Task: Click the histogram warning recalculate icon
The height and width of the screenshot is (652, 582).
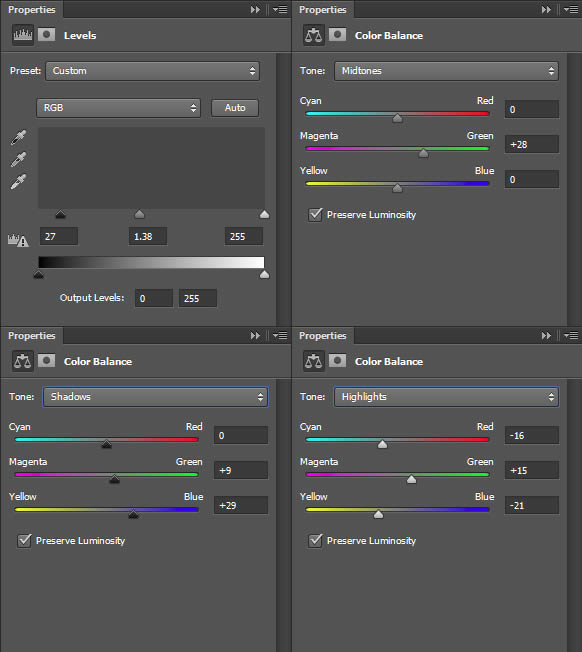Action: [x=18, y=240]
